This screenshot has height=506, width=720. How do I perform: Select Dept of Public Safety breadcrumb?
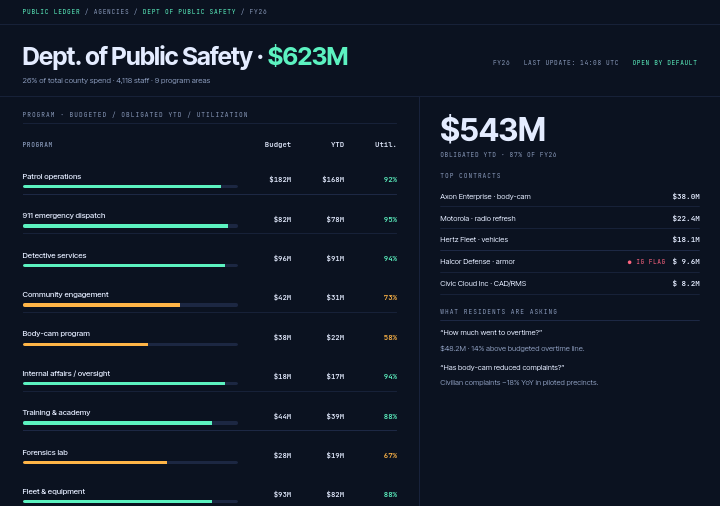(x=189, y=11)
